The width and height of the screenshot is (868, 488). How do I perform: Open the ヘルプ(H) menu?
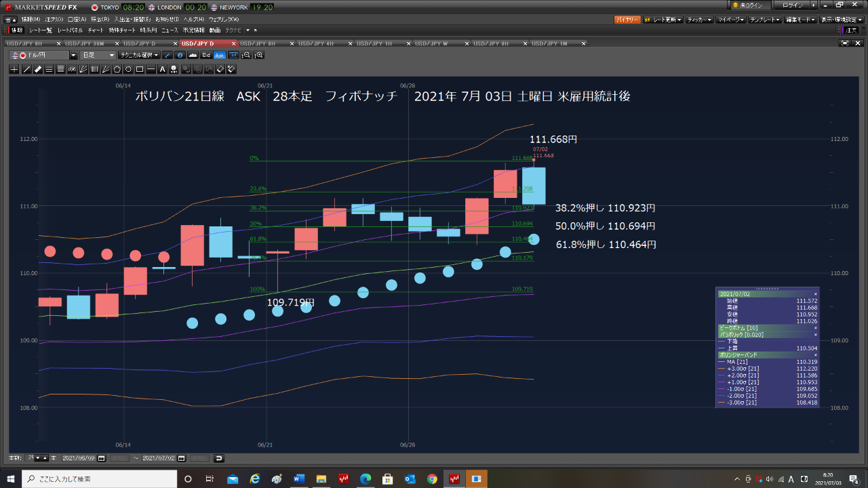click(x=193, y=20)
